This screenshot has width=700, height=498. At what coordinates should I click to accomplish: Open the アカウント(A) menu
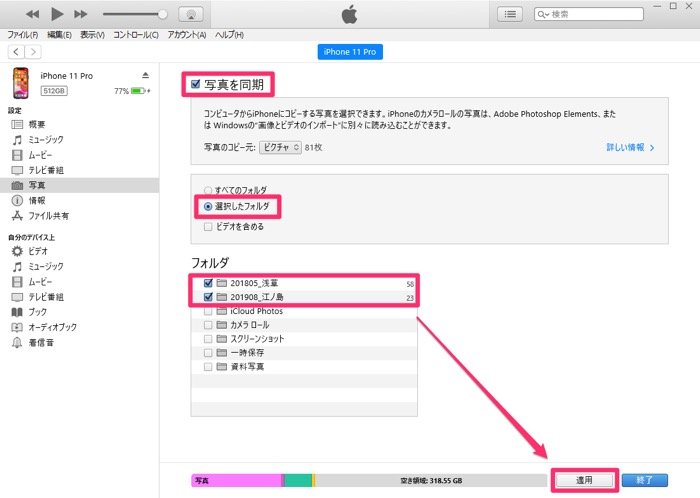tap(187, 35)
